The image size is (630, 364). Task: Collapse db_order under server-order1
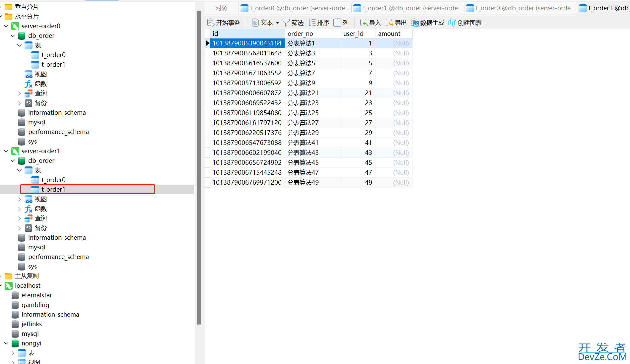[13, 160]
